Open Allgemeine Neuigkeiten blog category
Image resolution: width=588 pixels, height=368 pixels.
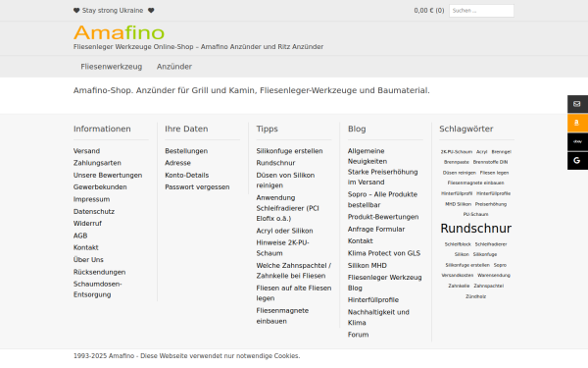click(367, 156)
